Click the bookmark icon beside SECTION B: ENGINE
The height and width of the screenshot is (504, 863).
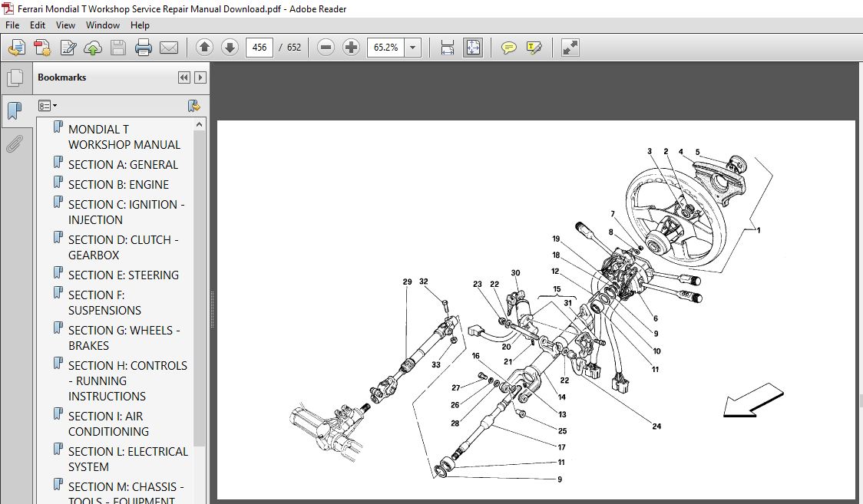coord(58,183)
